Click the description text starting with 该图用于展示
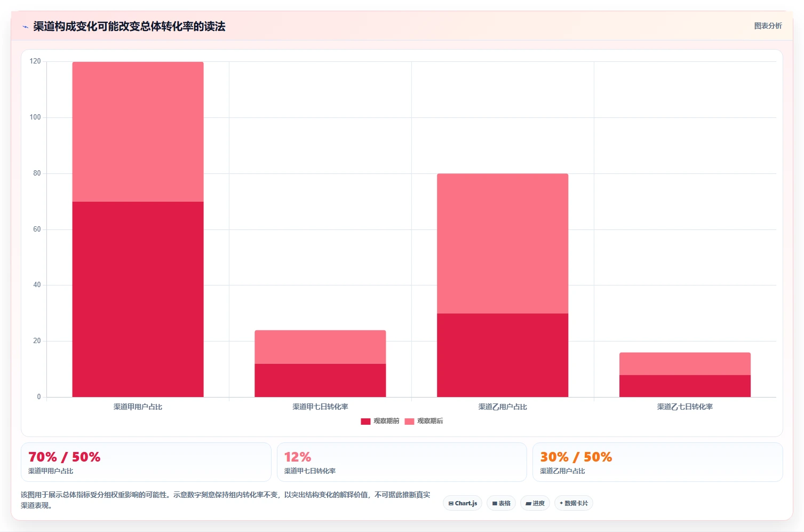Screen dimensions: 804x532 (225, 500)
